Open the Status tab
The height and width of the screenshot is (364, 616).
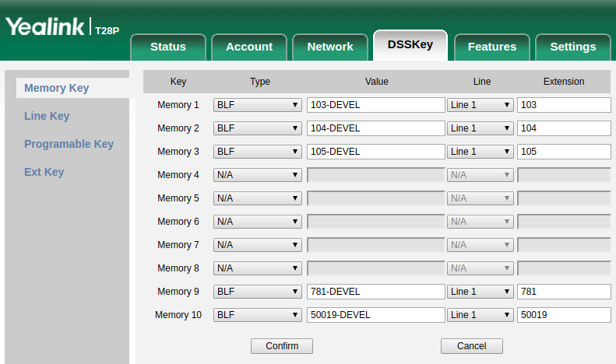point(167,47)
